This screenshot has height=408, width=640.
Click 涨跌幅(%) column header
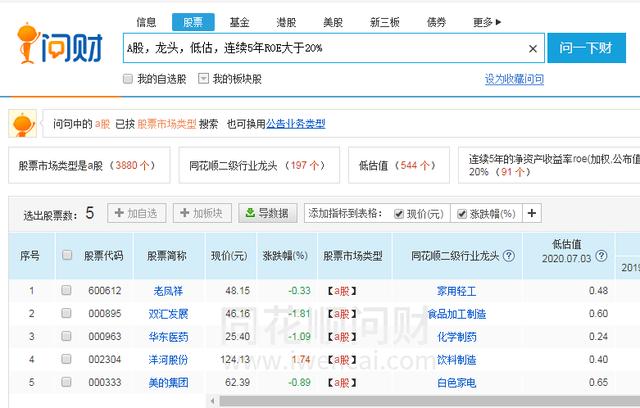(x=285, y=256)
